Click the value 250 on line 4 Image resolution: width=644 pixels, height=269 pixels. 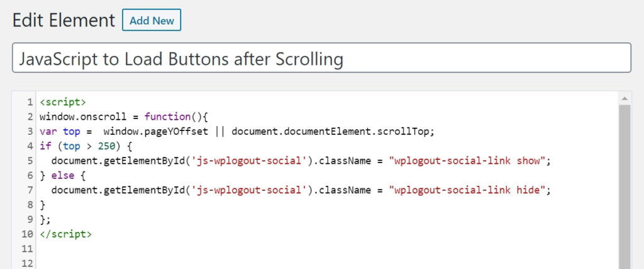tap(106, 146)
